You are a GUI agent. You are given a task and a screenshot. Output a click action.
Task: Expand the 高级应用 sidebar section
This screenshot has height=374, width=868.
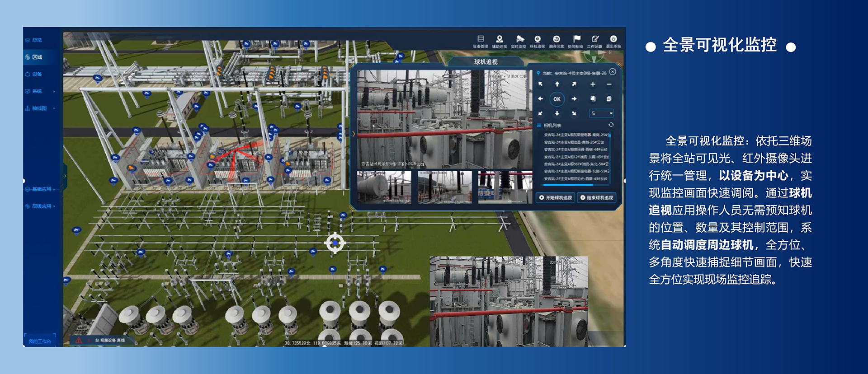click(41, 206)
